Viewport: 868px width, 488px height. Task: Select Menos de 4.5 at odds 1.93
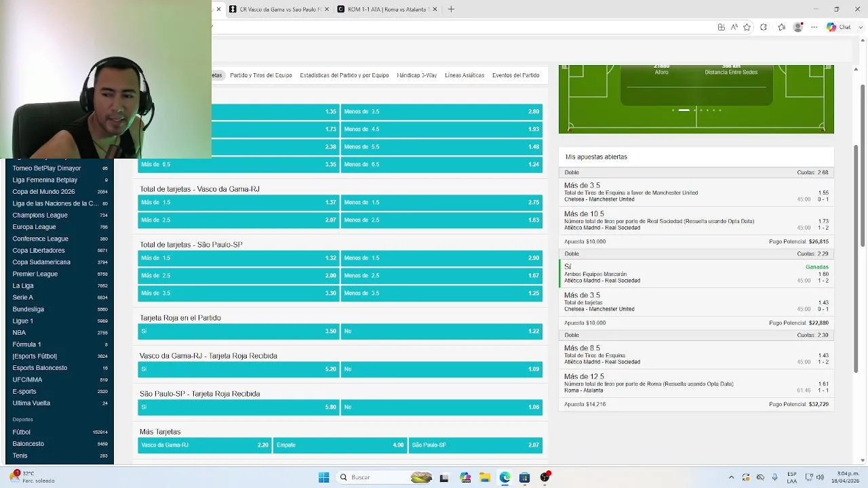pyautogui.click(x=441, y=129)
